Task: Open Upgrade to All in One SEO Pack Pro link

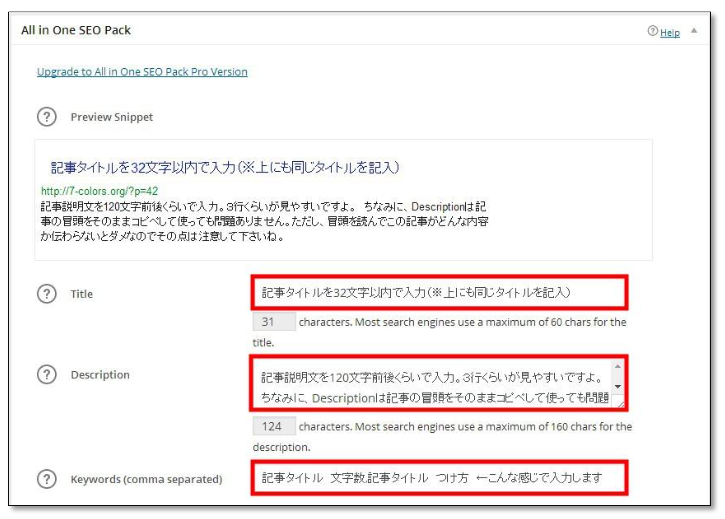Action: 142,72
